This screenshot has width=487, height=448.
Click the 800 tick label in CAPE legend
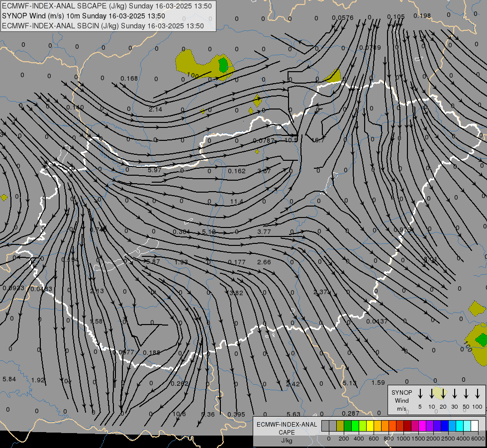389,439
